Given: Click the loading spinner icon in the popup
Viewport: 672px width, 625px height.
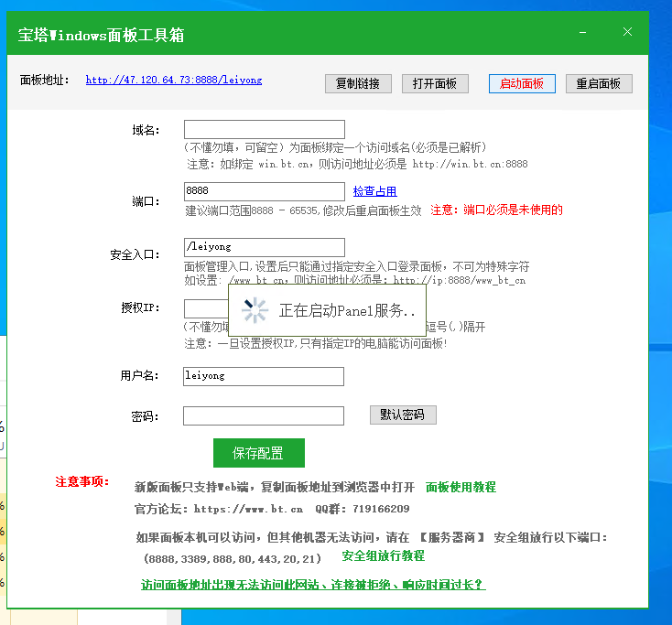Looking at the screenshot, I should click(x=255, y=310).
